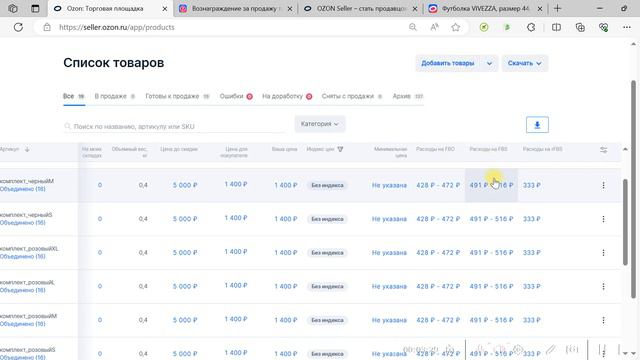Open browser Settings and more menu
Image resolution: width=640 pixels, height=360 pixels.
point(627,27)
